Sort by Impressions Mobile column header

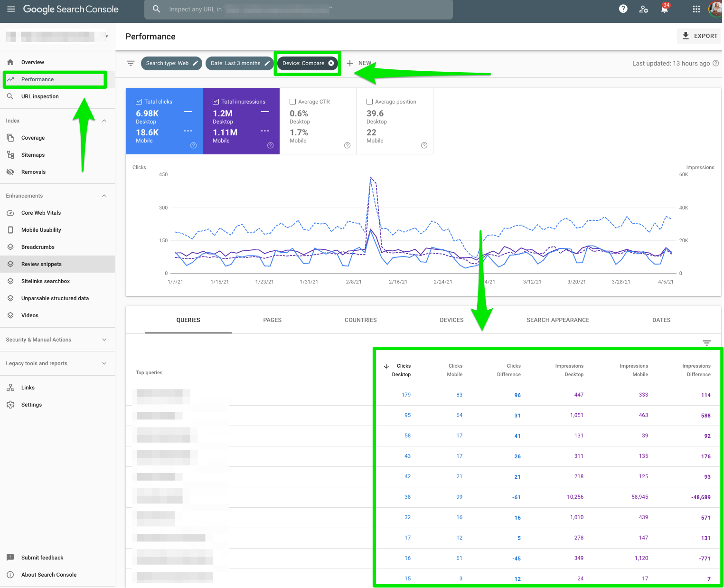[x=634, y=370]
